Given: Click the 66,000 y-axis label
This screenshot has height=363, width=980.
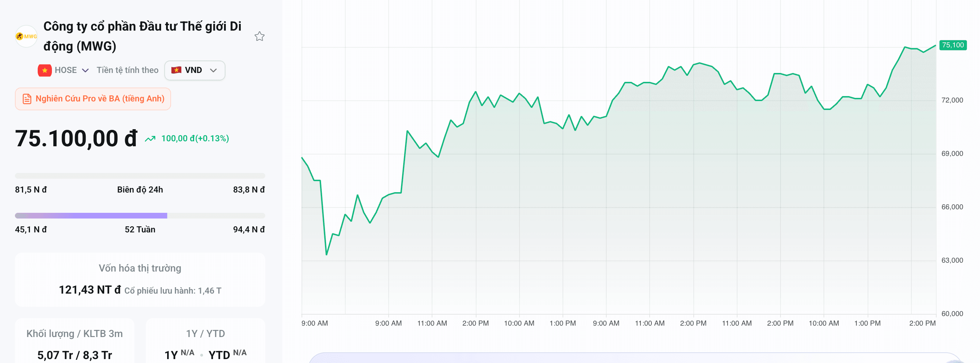Looking at the screenshot, I should coord(952,207).
